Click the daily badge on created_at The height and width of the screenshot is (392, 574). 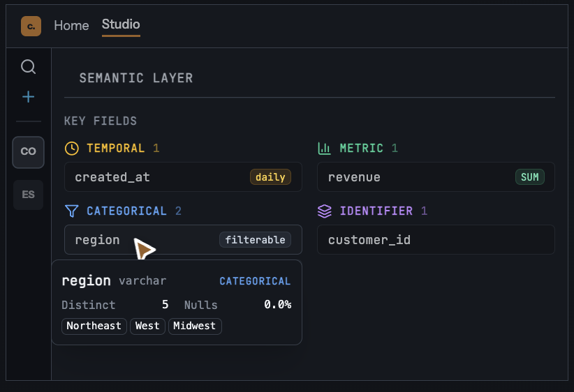click(270, 177)
